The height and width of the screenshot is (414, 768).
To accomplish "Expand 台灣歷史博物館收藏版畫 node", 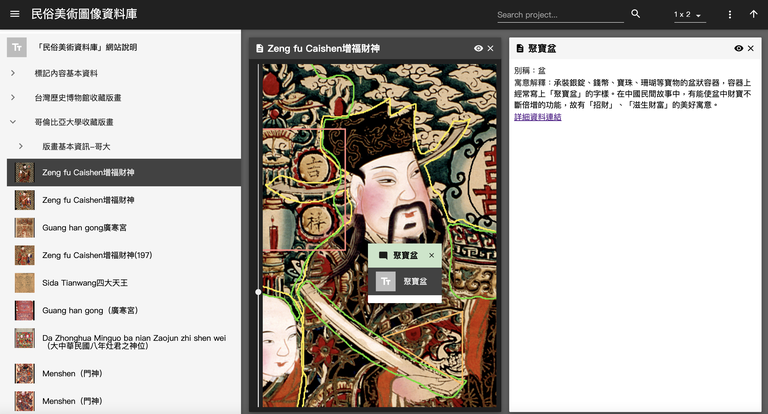I will [x=13, y=97].
